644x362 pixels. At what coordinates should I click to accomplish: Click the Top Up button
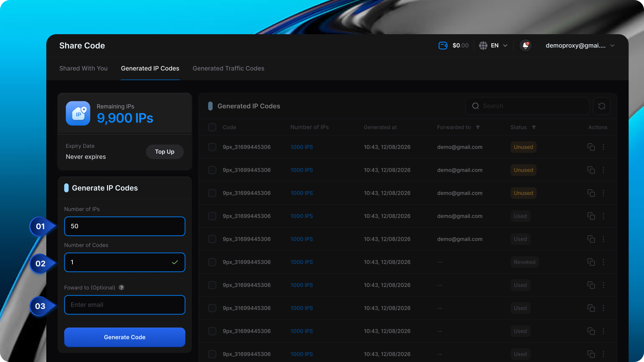pyautogui.click(x=164, y=152)
